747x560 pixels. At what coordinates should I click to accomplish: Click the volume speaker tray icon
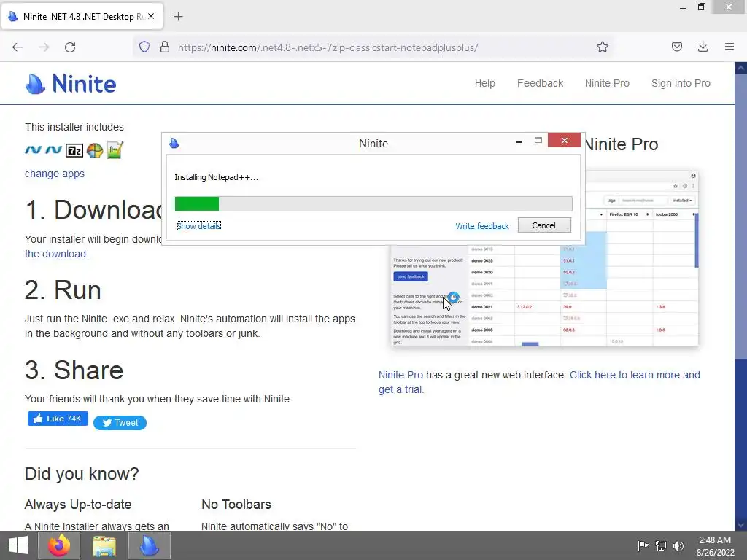tap(678, 545)
